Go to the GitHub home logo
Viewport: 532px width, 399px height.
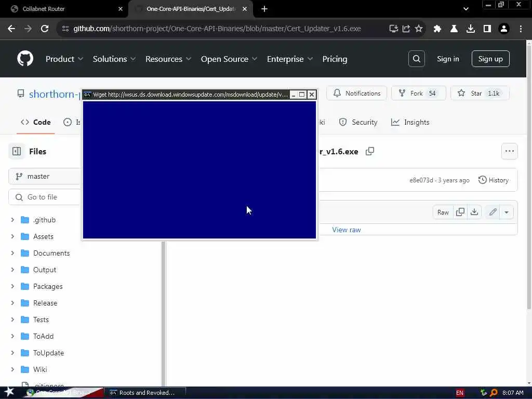[x=25, y=59]
